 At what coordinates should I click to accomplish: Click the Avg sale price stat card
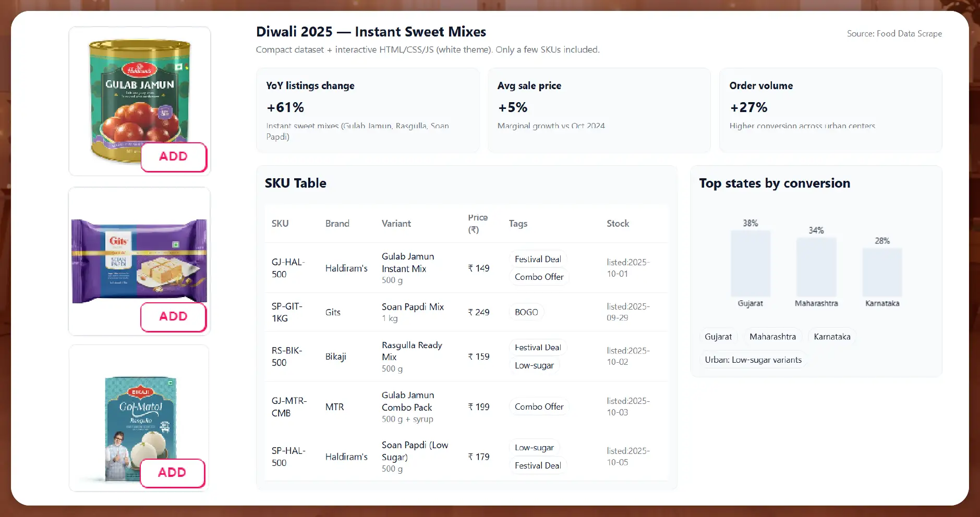599,110
